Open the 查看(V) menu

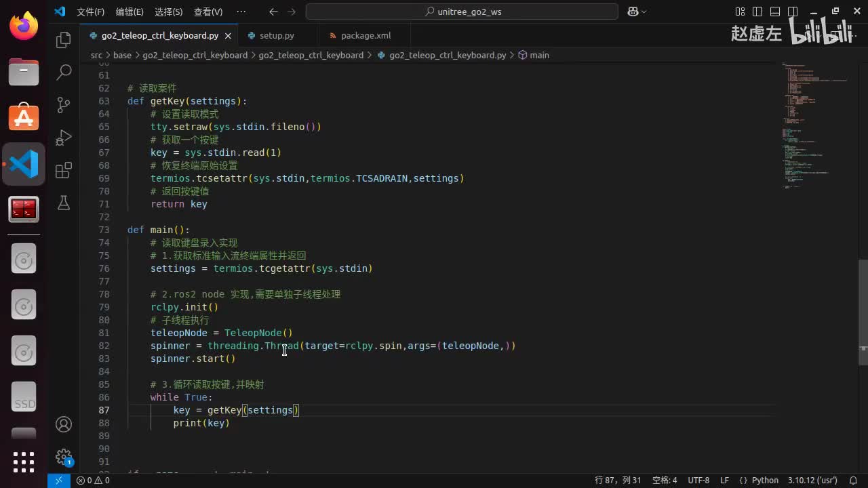point(208,12)
